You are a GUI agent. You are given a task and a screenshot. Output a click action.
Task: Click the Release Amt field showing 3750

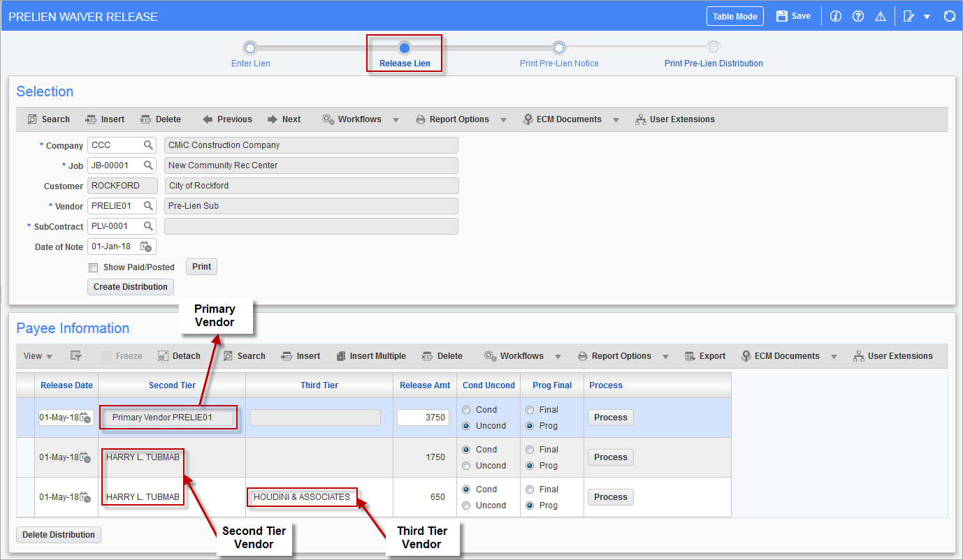[x=423, y=418]
